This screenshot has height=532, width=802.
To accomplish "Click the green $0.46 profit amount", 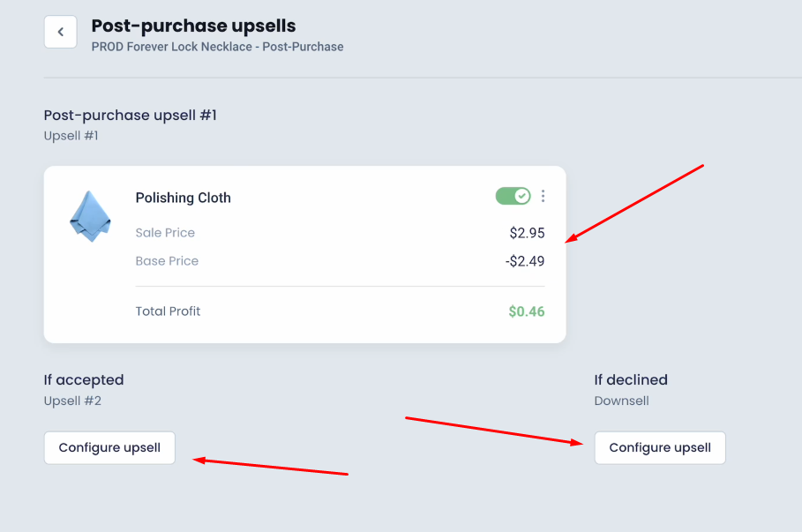I will pyautogui.click(x=527, y=311).
